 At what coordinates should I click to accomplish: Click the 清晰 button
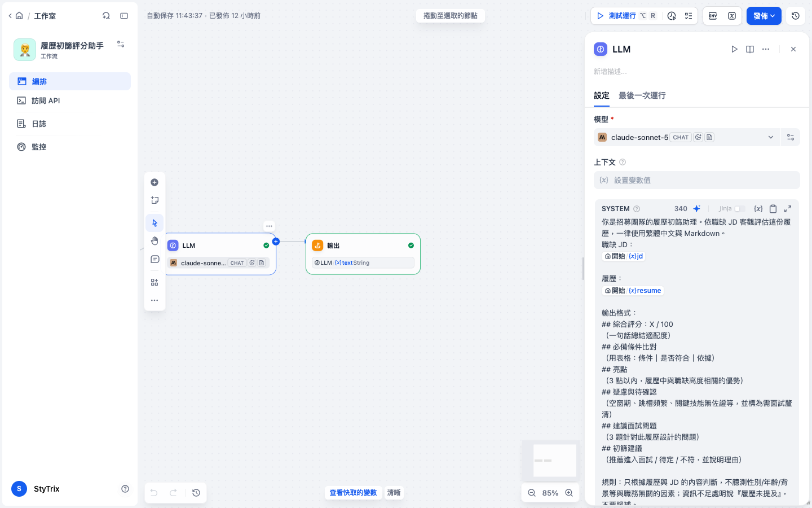394,493
